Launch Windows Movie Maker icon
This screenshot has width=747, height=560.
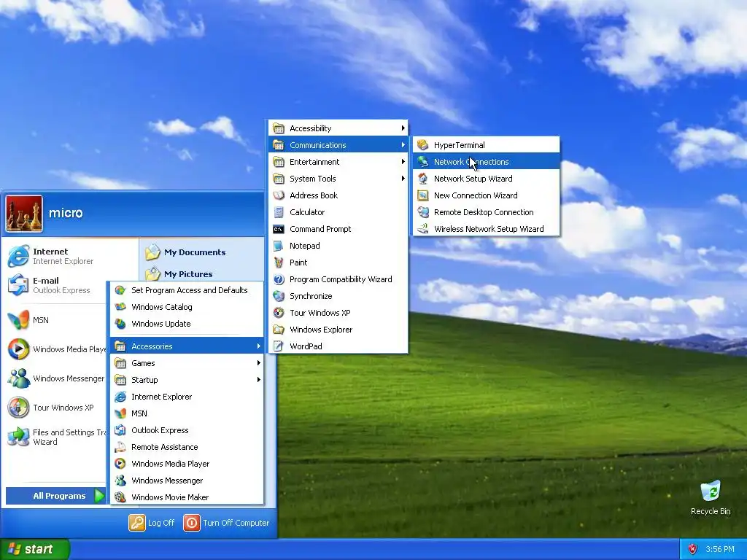click(x=120, y=497)
